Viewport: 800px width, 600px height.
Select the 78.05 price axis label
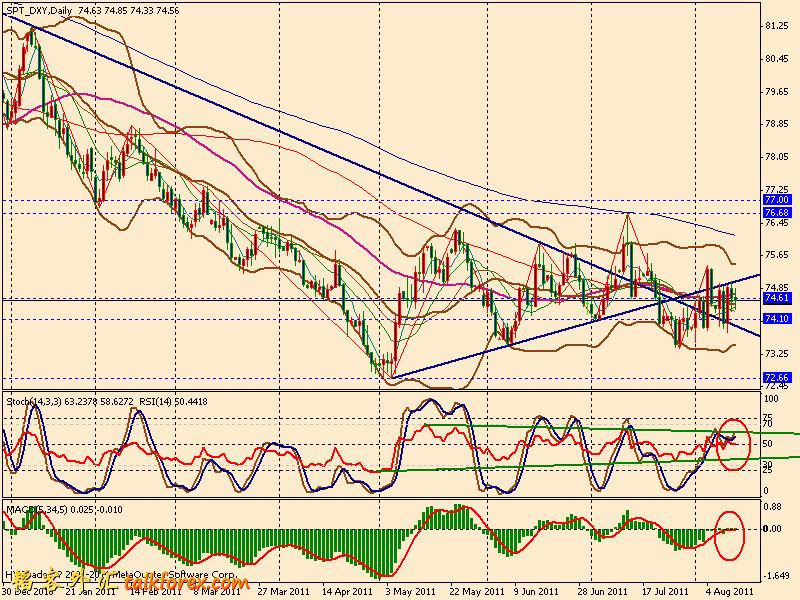777,157
